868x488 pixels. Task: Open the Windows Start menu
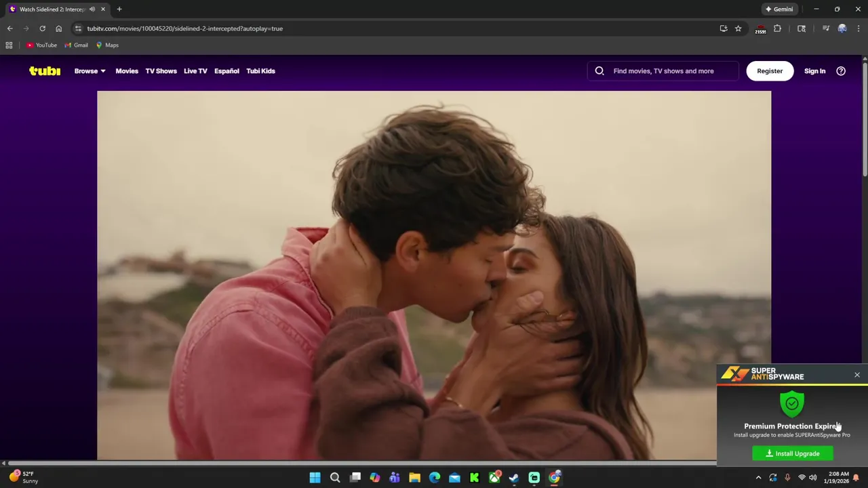pyautogui.click(x=315, y=478)
